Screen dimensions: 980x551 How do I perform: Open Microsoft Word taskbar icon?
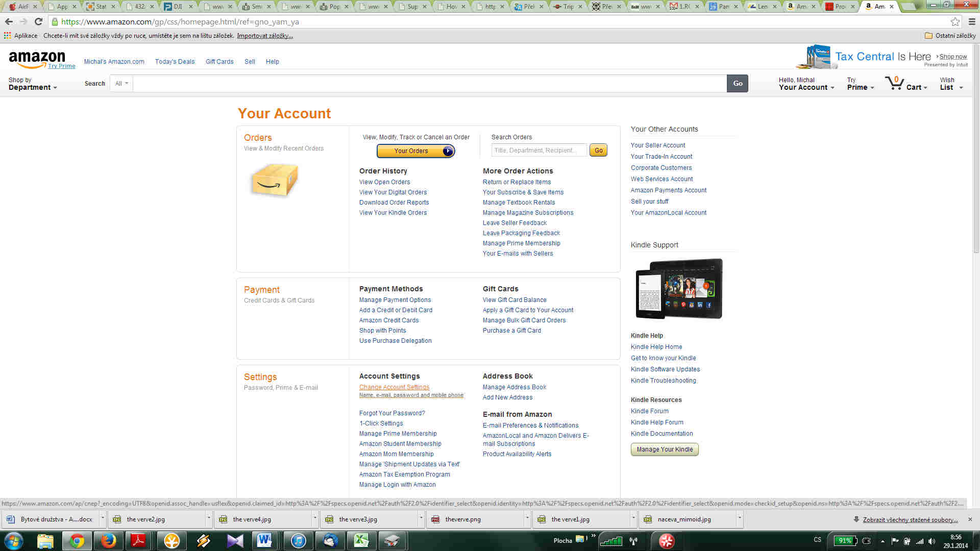264,541
